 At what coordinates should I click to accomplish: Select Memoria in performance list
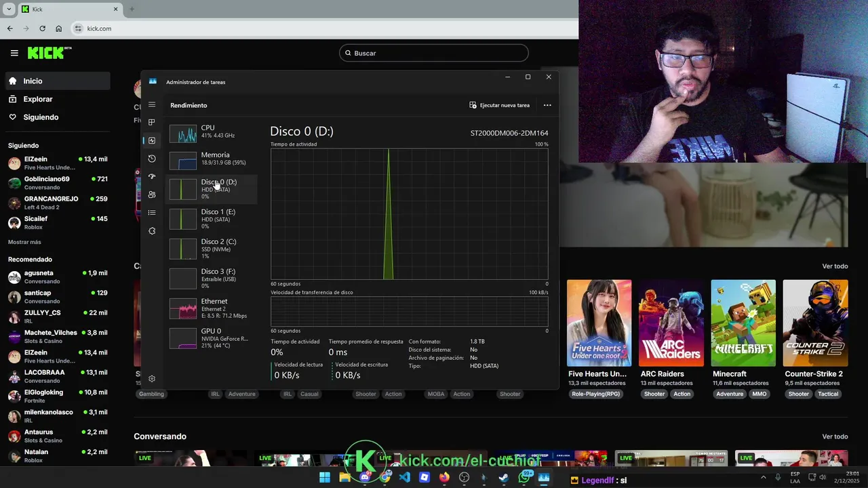point(212,159)
